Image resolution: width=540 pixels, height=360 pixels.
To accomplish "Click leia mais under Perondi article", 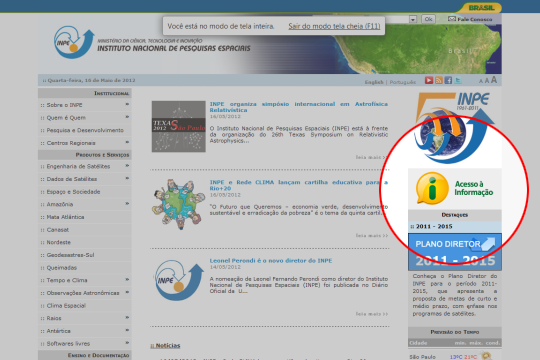I will 372,314.
